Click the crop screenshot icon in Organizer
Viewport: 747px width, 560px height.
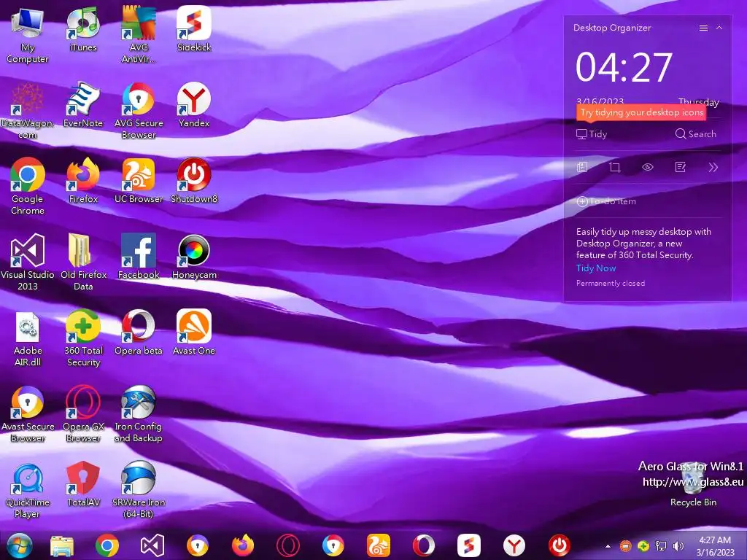(x=615, y=167)
